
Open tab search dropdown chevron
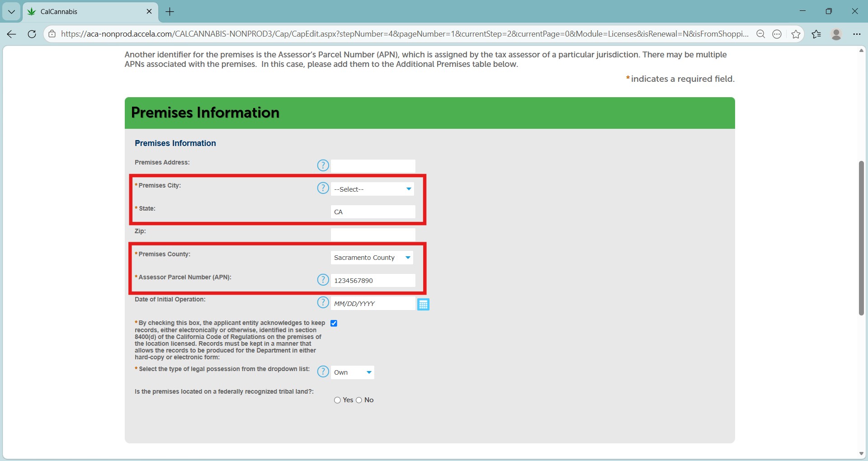(x=11, y=12)
